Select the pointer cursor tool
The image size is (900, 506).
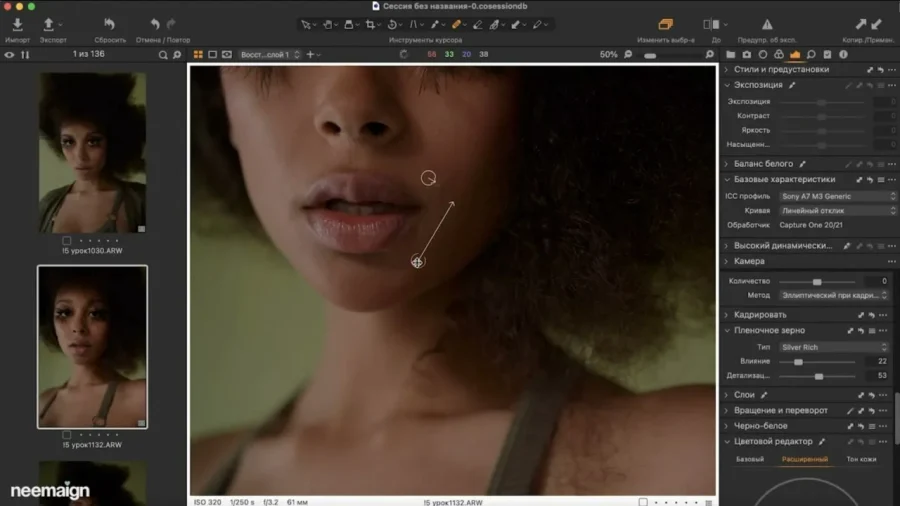point(305,25)
